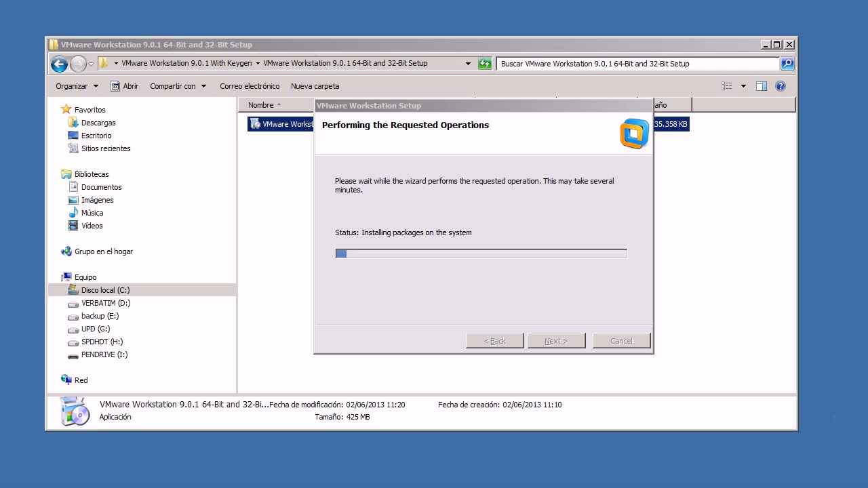Click 'Nueva carpeta' in toolbar
868x488 pixels.
(315, 86)
